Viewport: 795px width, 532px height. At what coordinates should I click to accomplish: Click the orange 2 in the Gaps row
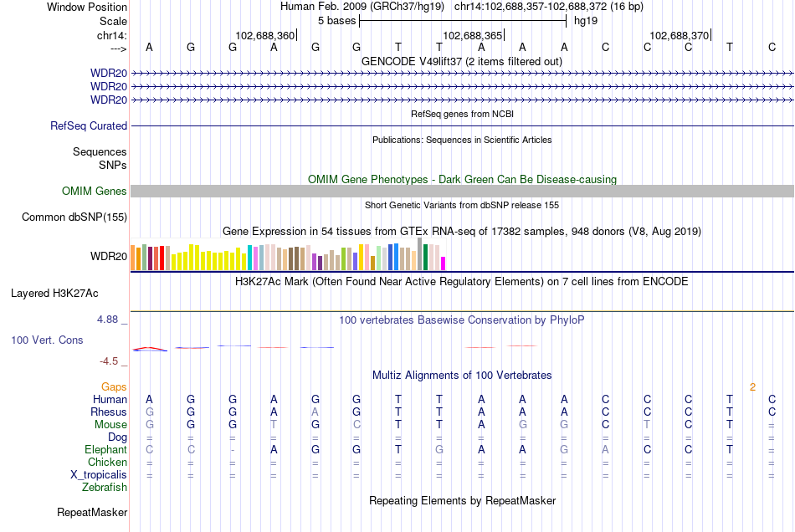(x=752, y=387)
